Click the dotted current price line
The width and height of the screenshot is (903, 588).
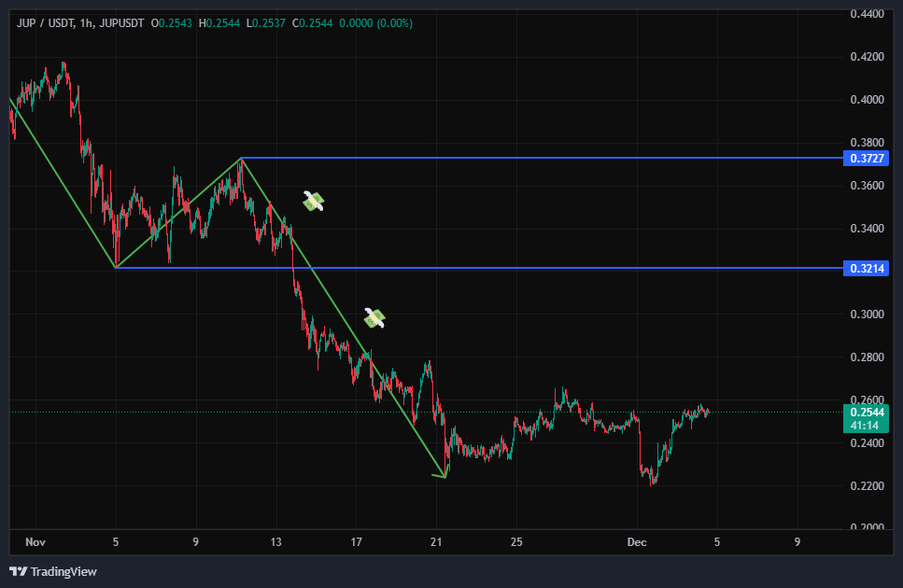click(x=766, y=412)
